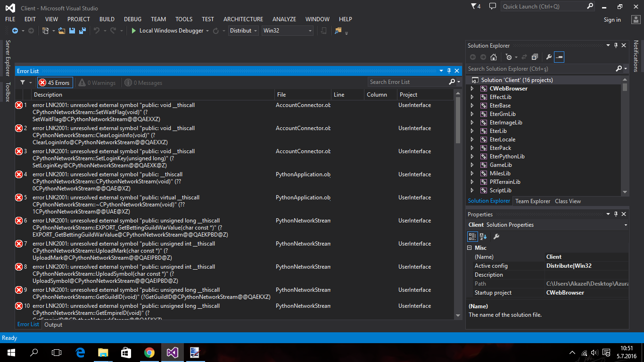Click the Error List filter funnel icon

[x=23, y=82]
